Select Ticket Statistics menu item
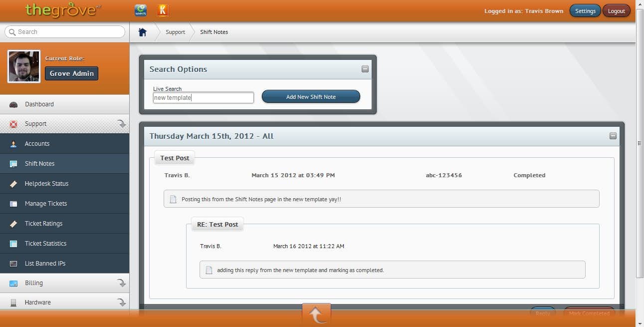Viewport: 644px width, 327px height. point(45,244)
